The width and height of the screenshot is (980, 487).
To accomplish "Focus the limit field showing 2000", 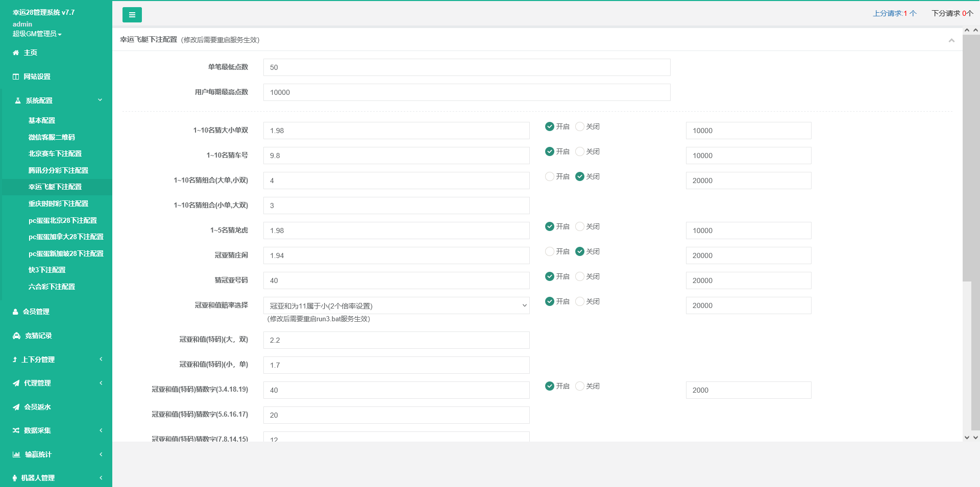I will point(748,390).
